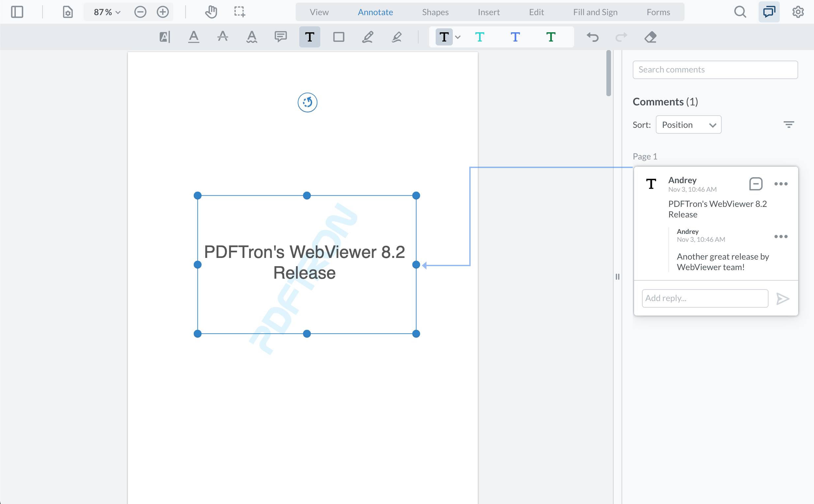Open the view controls page icon
Viewport: 814px width, 504px height.
coord(68,12)
